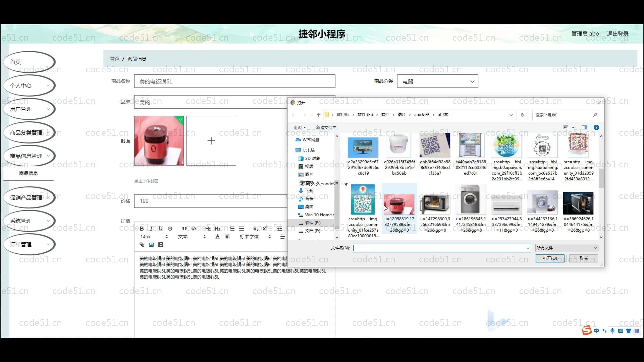The width and height of the screenshot is (644, 362).
Task: Click the plus box to upload cover
Action: (x=211, y=141)
